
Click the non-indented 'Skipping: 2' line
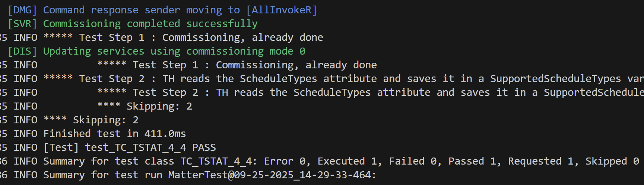click(105, 120)
